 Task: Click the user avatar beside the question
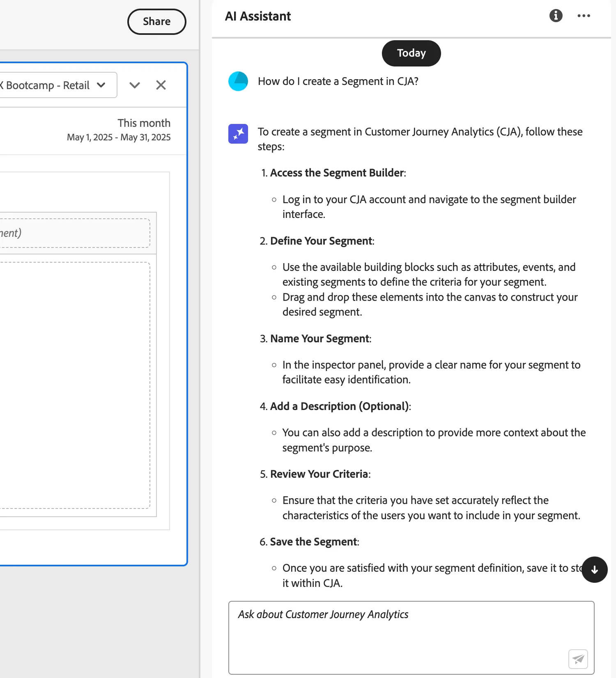pos(238,81)
